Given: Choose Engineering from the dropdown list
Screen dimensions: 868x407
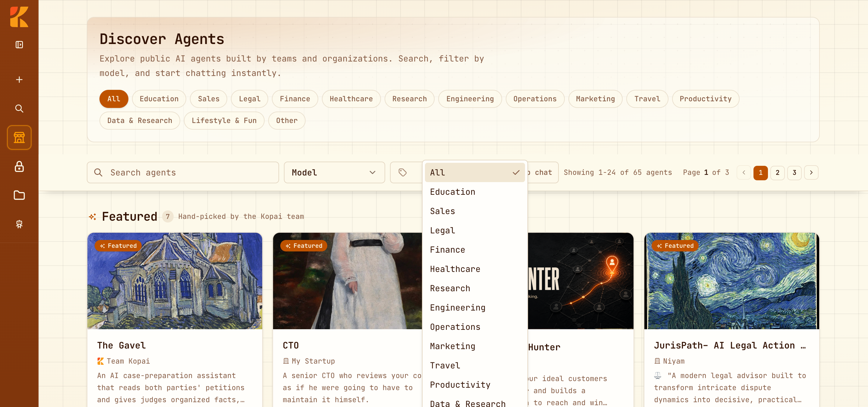Looking at the screenshot, I should (x=474, y=308).
